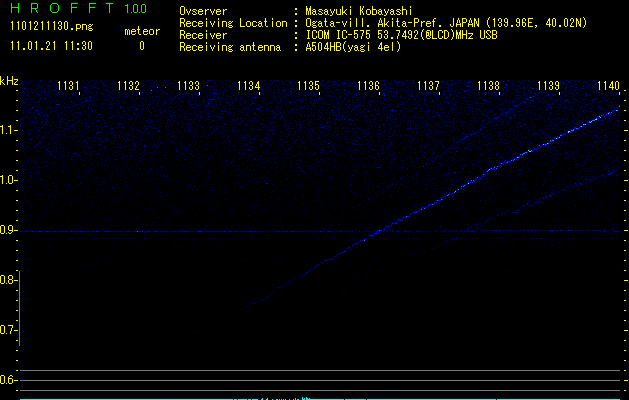
Task: Click the HROFFT title text
Action: [x=63, y=8]
